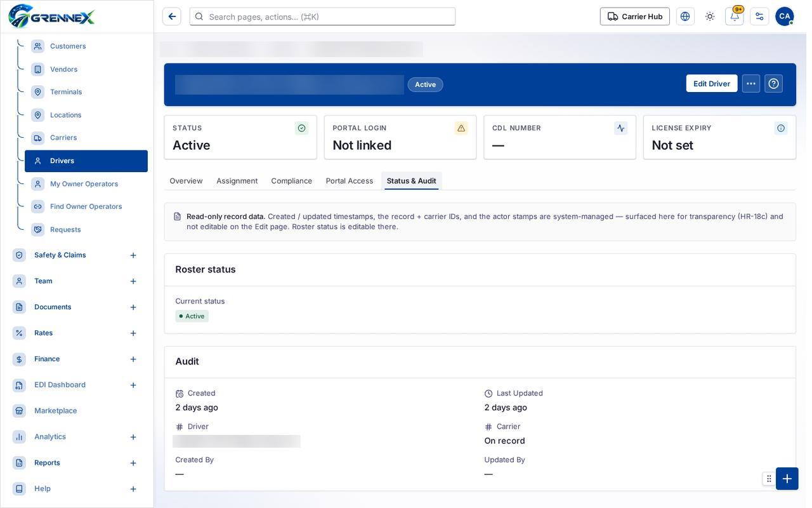Switch to the Overview tab

(186, 181)
